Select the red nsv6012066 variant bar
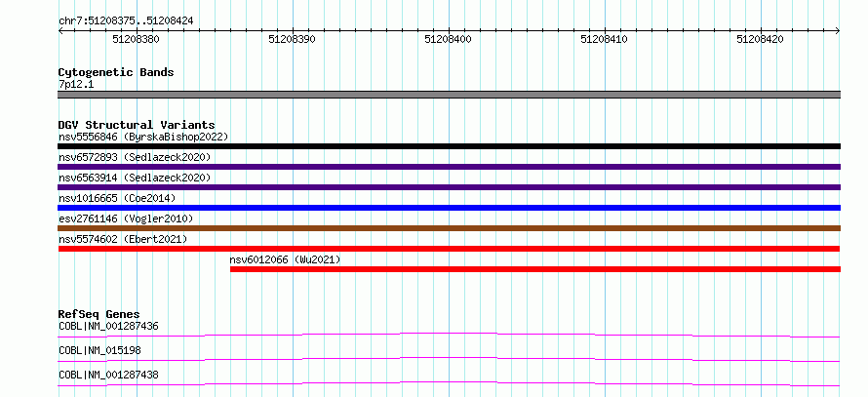This screenshot has height=397, width=868. pyautogui.click(x=535, y=269)
